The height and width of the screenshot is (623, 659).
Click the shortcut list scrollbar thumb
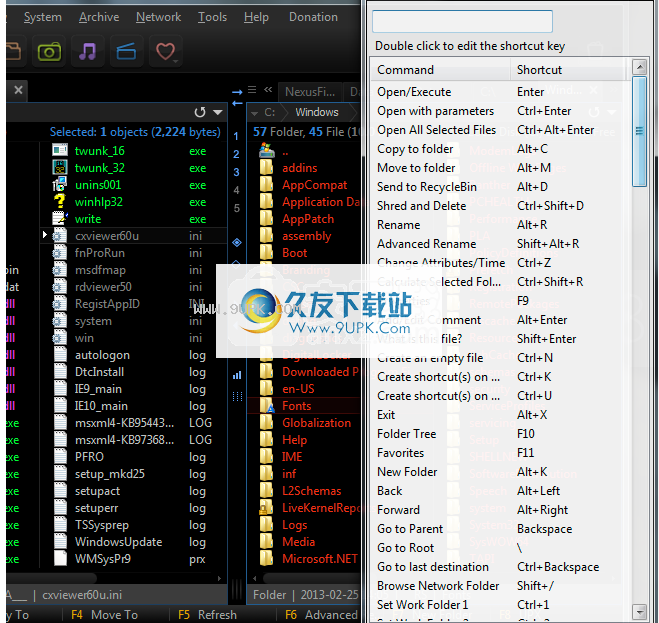(639, 131)
